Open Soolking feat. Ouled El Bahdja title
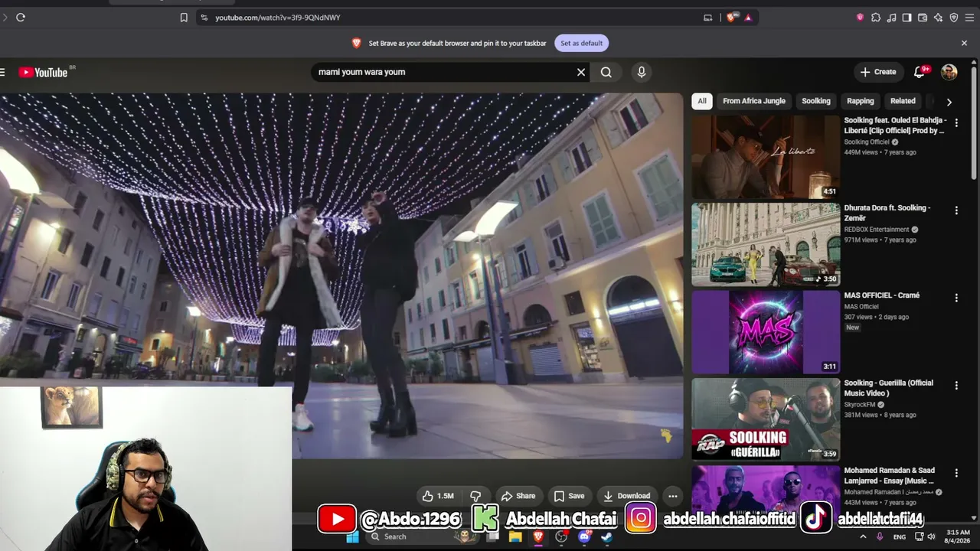 click(895, 126)
